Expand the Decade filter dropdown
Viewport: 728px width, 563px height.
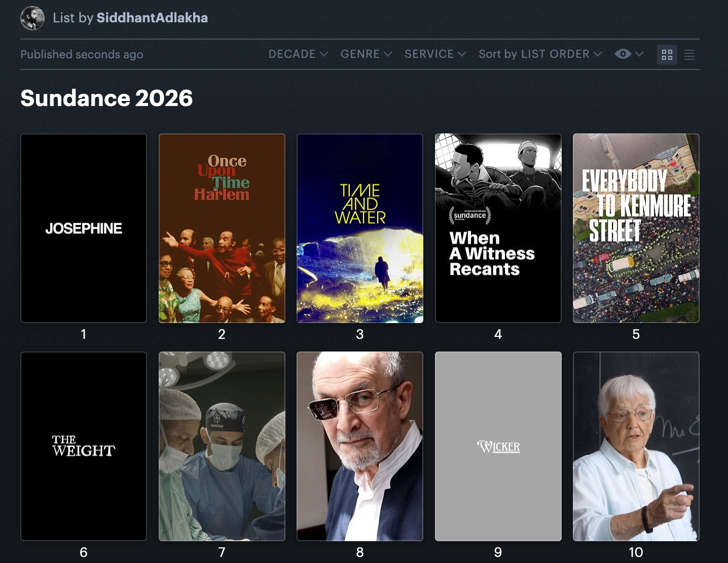coord(298,54)
